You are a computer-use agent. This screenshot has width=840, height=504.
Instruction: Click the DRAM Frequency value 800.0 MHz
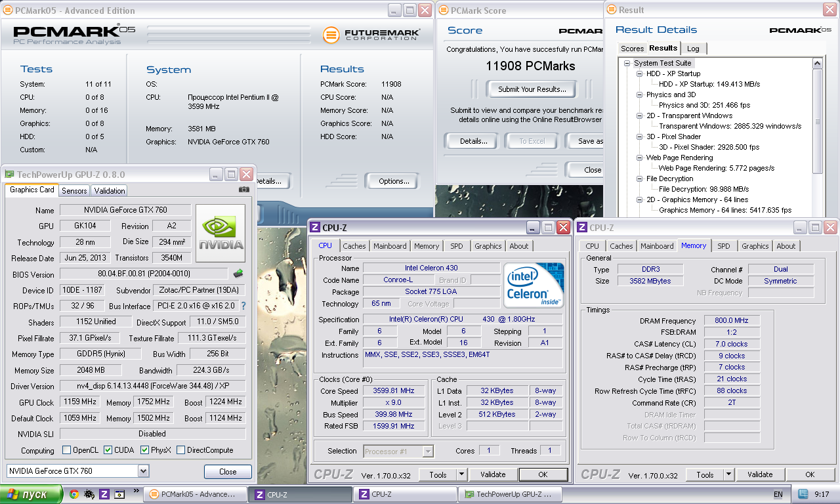[x=732, y=321]
